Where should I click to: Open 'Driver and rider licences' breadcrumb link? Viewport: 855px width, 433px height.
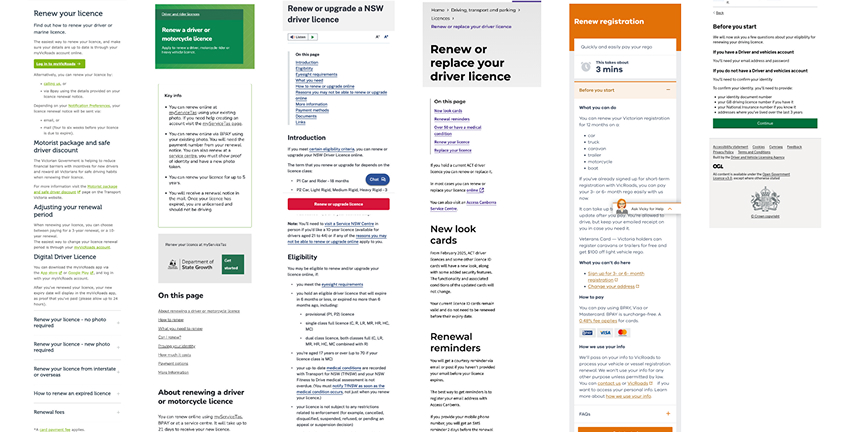(180, 14)
